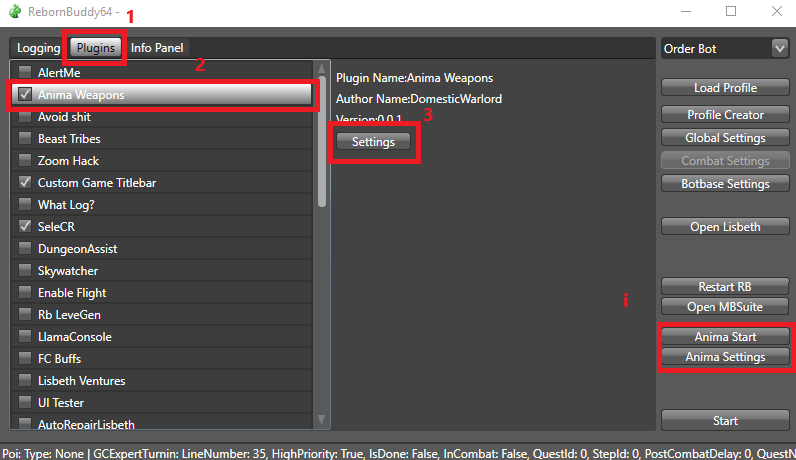This screenshot has width=796, height=460.
Task: Enable the DungeonAssist plugin checkbox
Action: 24,248
